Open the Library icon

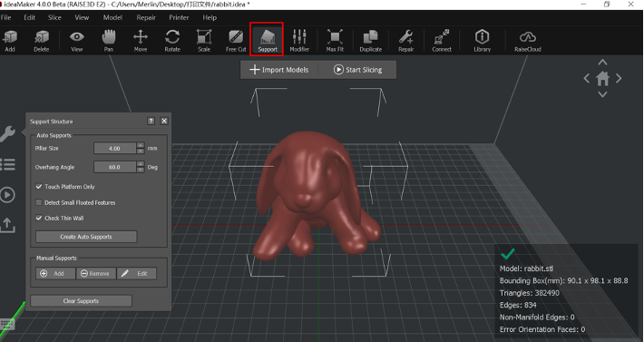pyautogui.click(x=483, y=41)
